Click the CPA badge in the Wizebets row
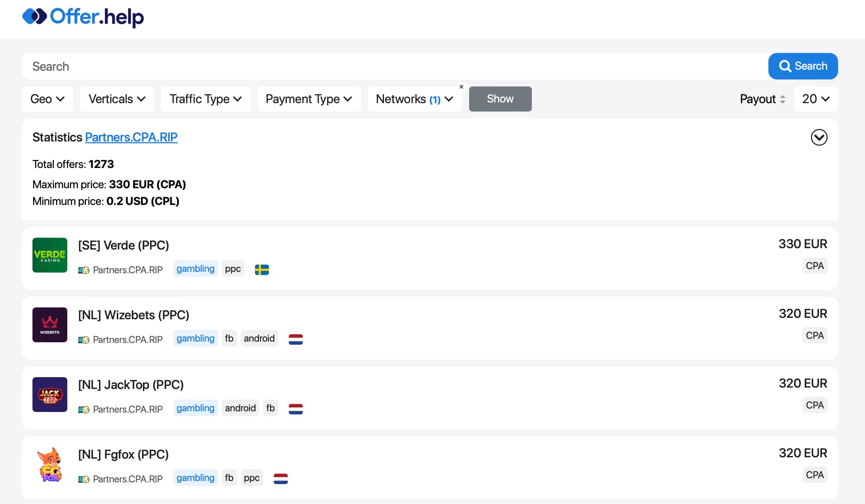The width and height of the screenshot is (865, 504). [815, 335]
